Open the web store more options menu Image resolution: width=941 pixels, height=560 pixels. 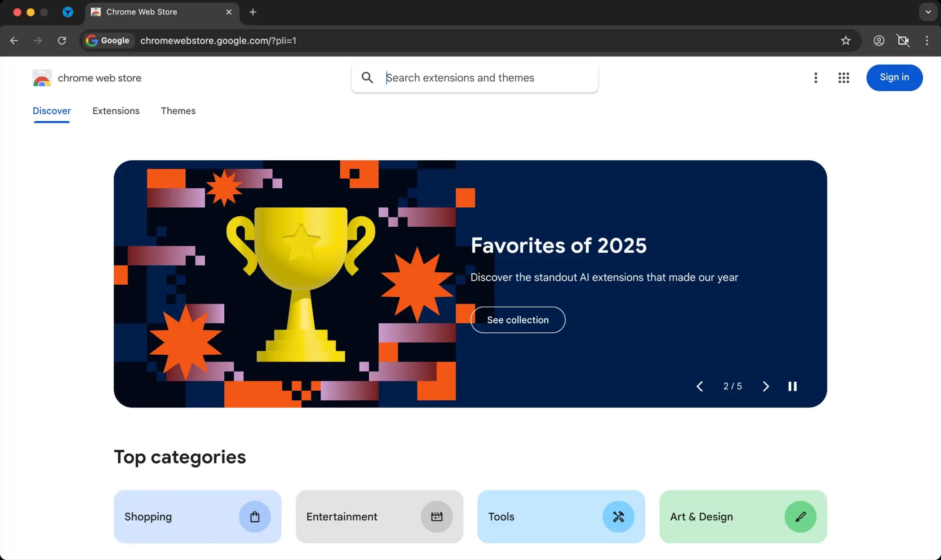[816, 78]
